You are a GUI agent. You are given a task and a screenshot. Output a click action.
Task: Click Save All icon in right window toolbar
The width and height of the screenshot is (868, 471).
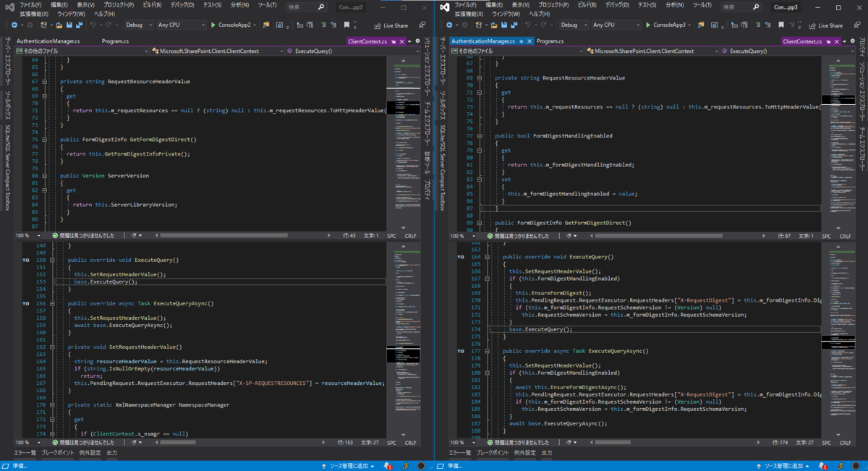click(513, 25)
